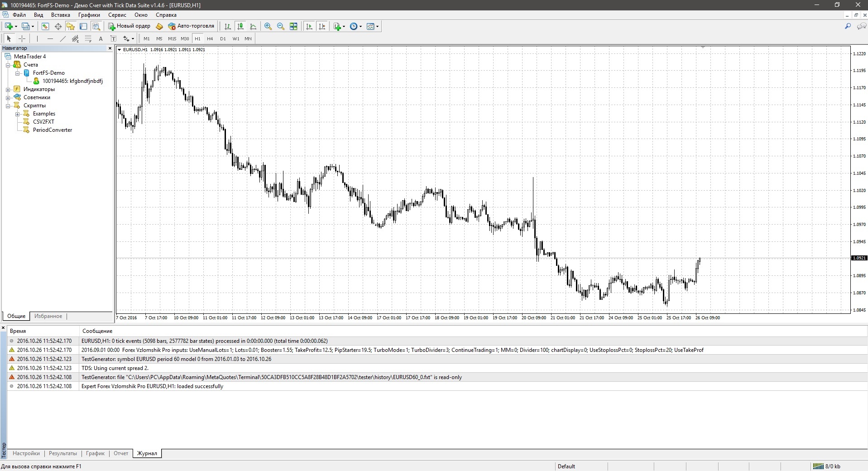Open the Файл menu
Screen dimensions: 868x471
click(19, 15)
